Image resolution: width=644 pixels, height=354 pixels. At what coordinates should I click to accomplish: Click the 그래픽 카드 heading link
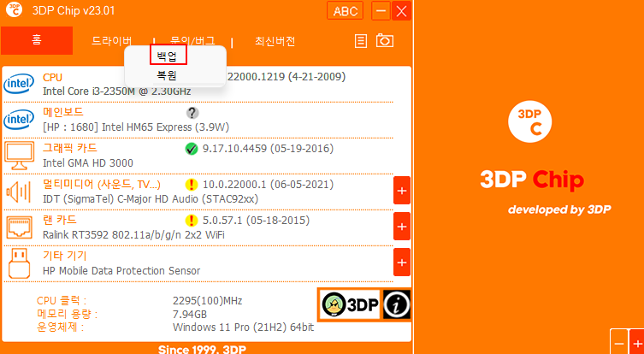(70, 148)
